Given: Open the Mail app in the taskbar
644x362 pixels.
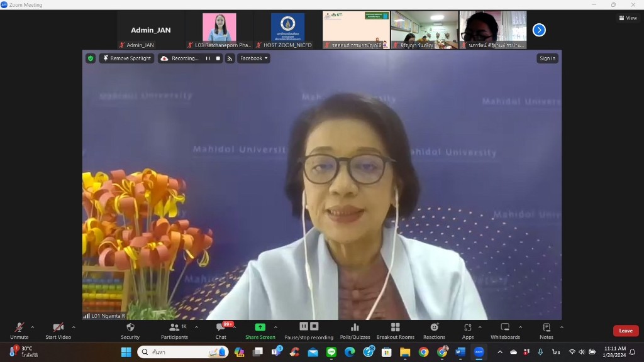Looking at the screenshot, I should click(x=313, y=352).
